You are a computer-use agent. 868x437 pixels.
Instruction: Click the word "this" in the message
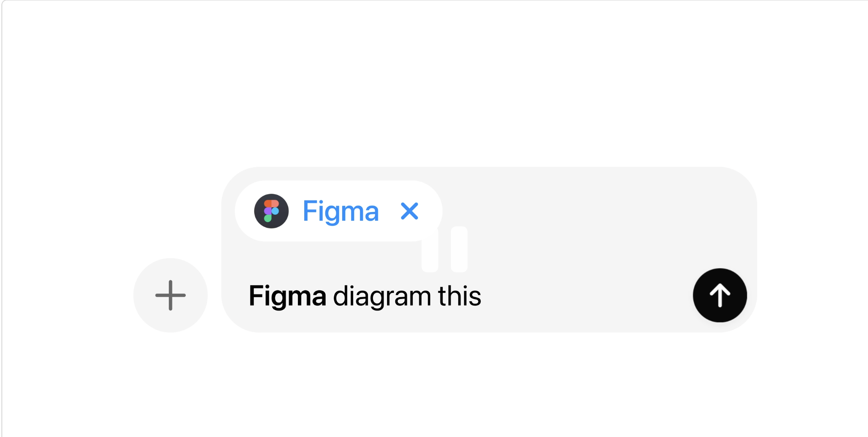[459, 296]
